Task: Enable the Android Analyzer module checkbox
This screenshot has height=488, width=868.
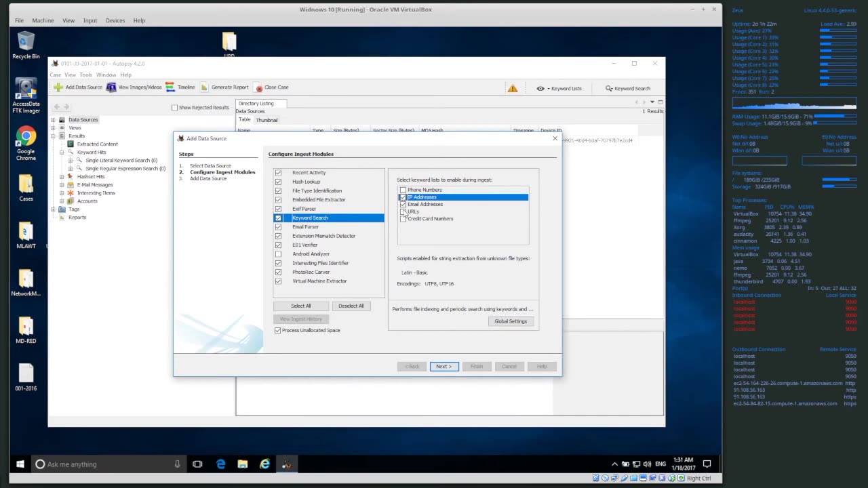Action: pos(278,254)
